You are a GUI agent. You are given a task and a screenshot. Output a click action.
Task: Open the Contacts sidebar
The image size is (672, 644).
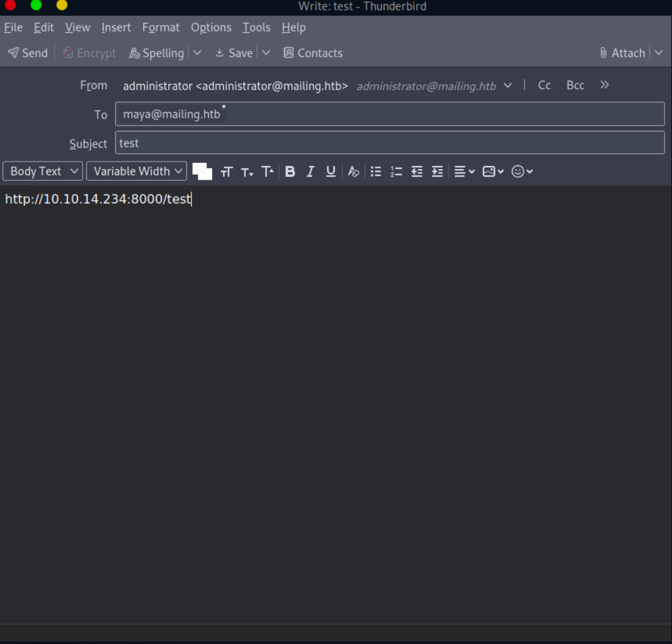coord(312,53)
